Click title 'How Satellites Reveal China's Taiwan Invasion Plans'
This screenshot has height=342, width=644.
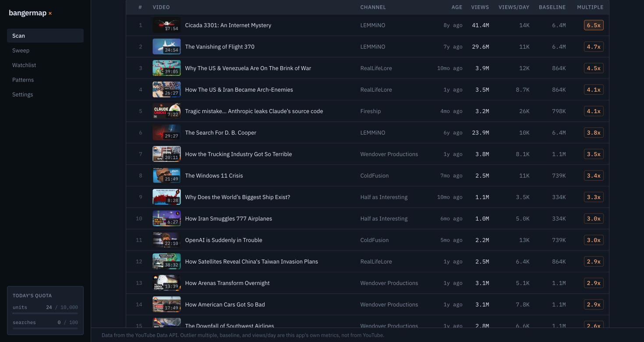[x=251, y=261]
